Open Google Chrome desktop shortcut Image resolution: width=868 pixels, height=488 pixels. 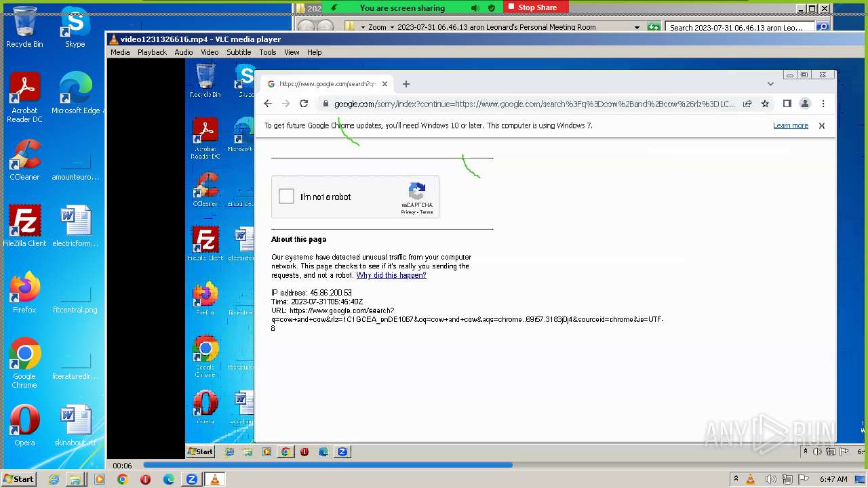(24, 364)
